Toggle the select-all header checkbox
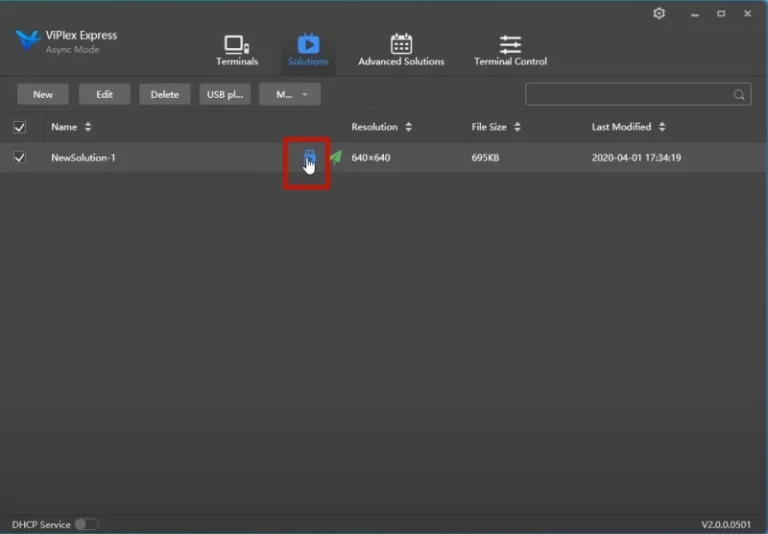768x534 pixels. click(x=20, y=127)
